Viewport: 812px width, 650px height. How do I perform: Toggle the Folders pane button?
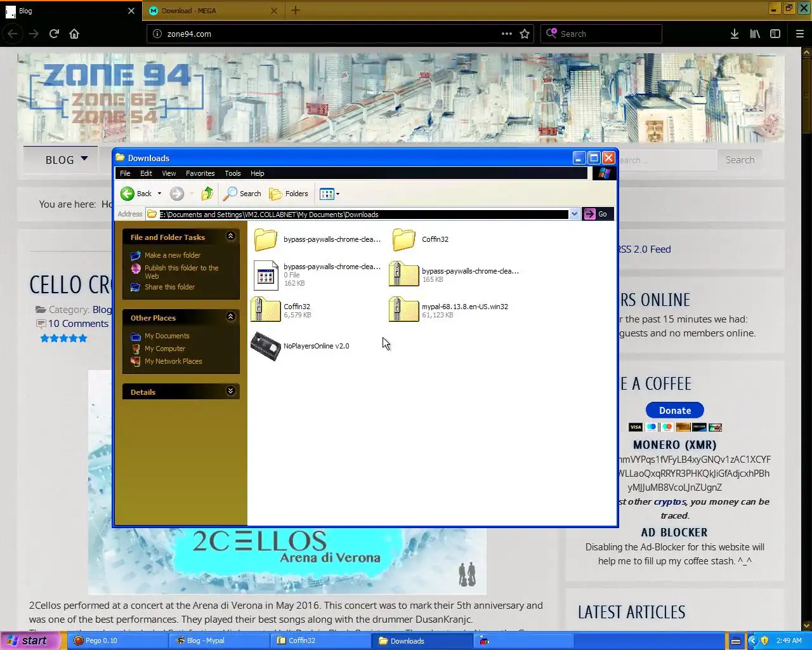pos(289,194)
